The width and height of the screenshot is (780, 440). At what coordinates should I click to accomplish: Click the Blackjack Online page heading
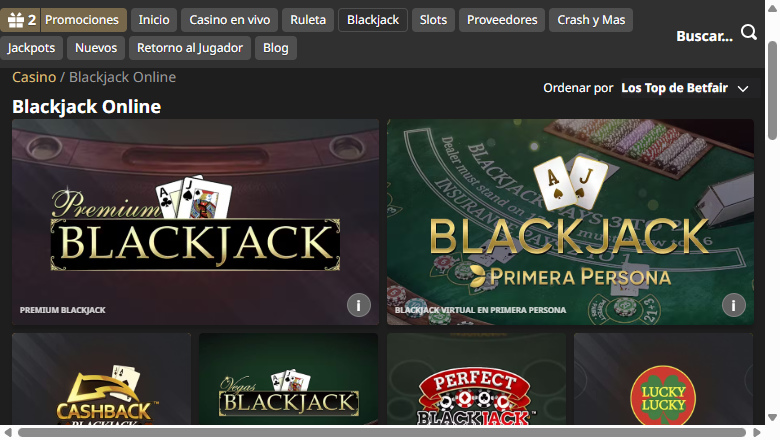(87, 106)
